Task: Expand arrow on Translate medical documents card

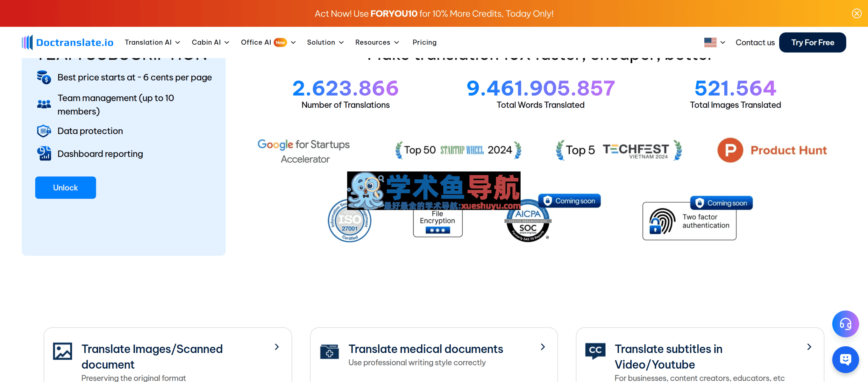Action: click(x=543, y=347)
